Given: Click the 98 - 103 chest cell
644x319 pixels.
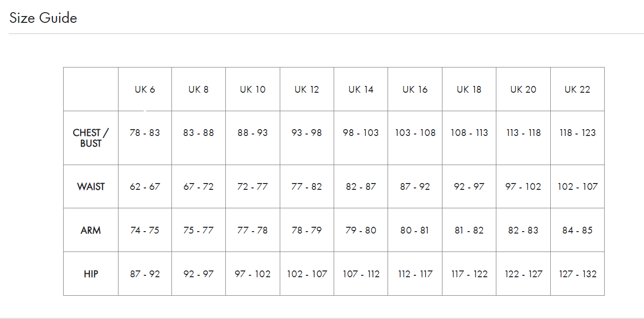Looking at the screenshot, I should tap(361, 133).
